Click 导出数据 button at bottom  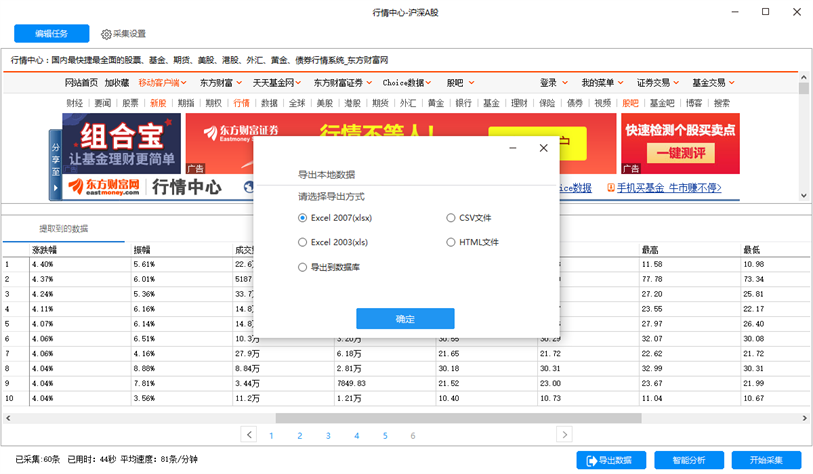611,460
